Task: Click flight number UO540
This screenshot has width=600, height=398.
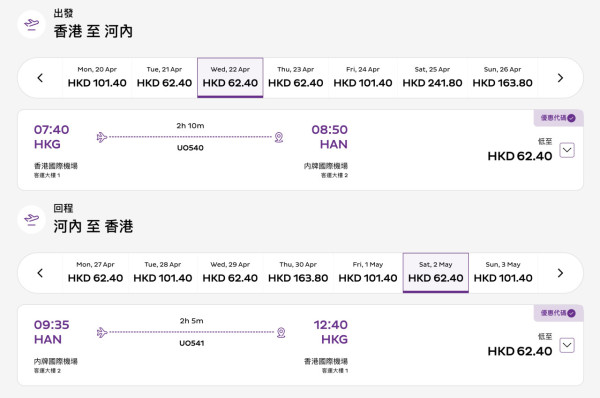Action: tap(190, 148)
